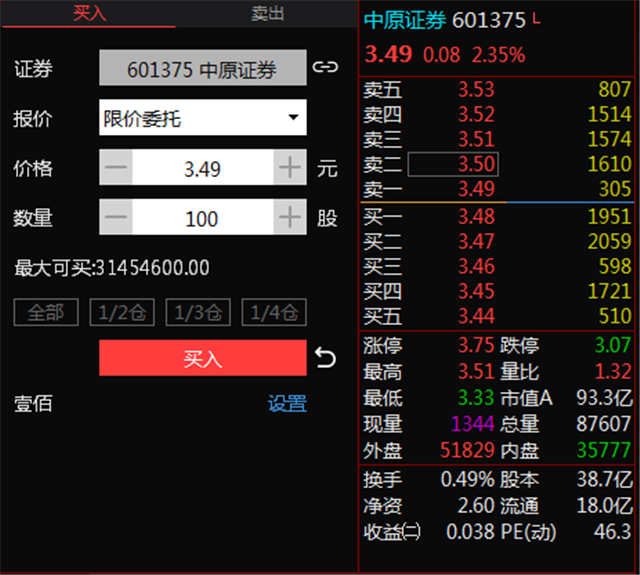Click the 买五 volume 510
Screen dimensions: 640x575
coord(615,316)
